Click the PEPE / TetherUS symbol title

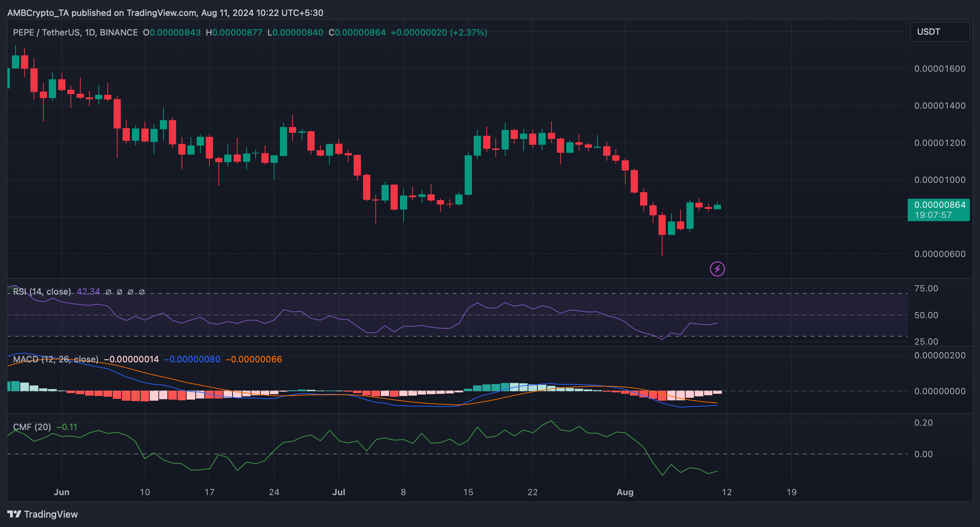46,32
